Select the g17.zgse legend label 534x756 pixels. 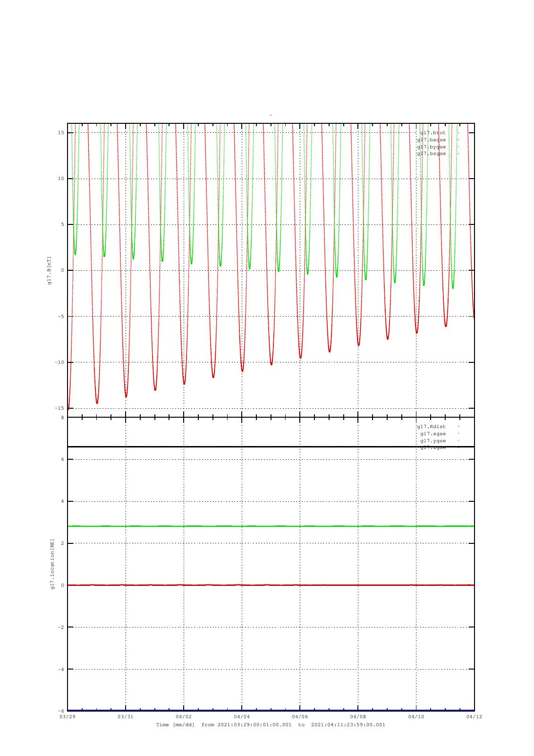433,447
